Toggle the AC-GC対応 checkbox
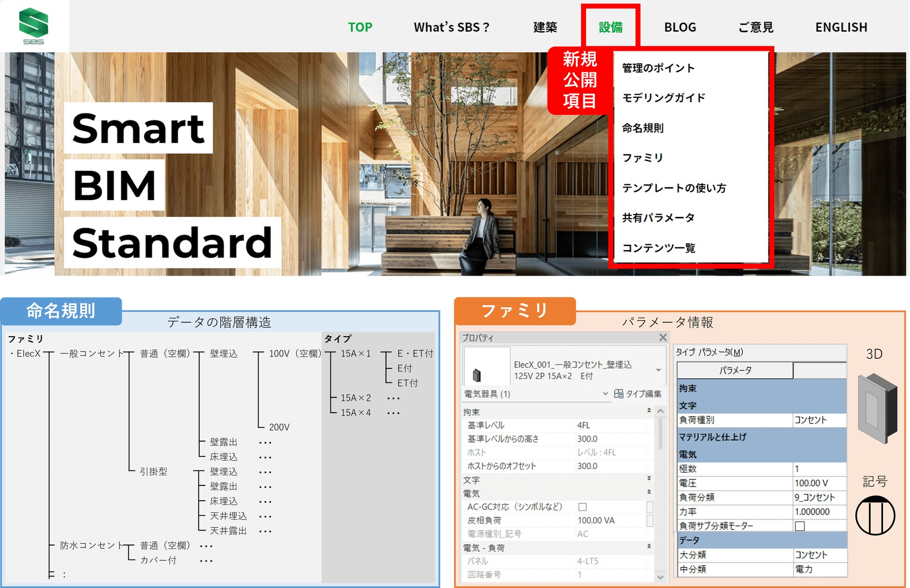 pos(582,507)
